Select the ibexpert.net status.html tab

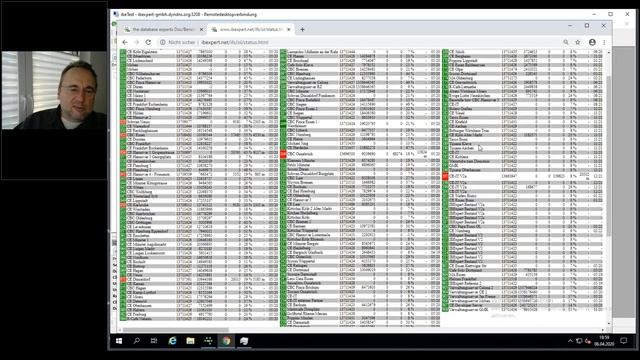[250, 29]
